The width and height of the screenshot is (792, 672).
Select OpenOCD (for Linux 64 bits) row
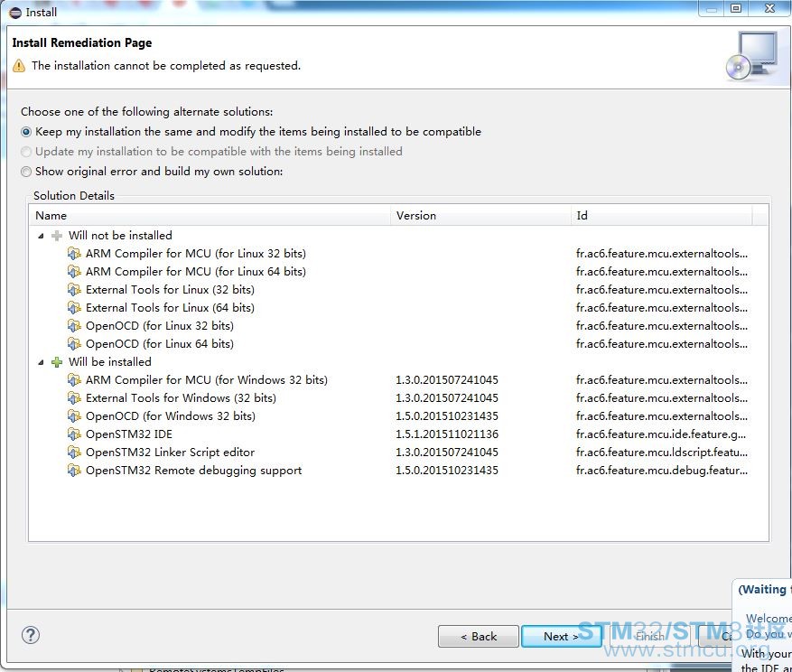click(x=399, y=344)
